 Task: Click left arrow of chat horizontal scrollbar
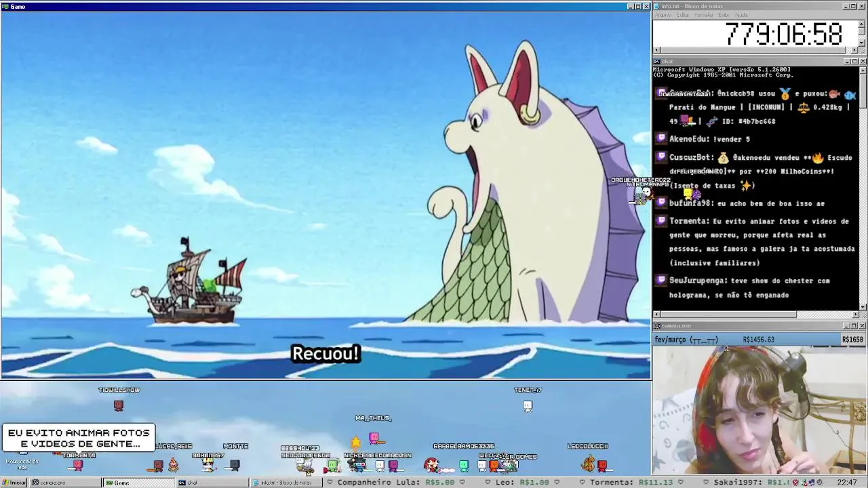656,314
